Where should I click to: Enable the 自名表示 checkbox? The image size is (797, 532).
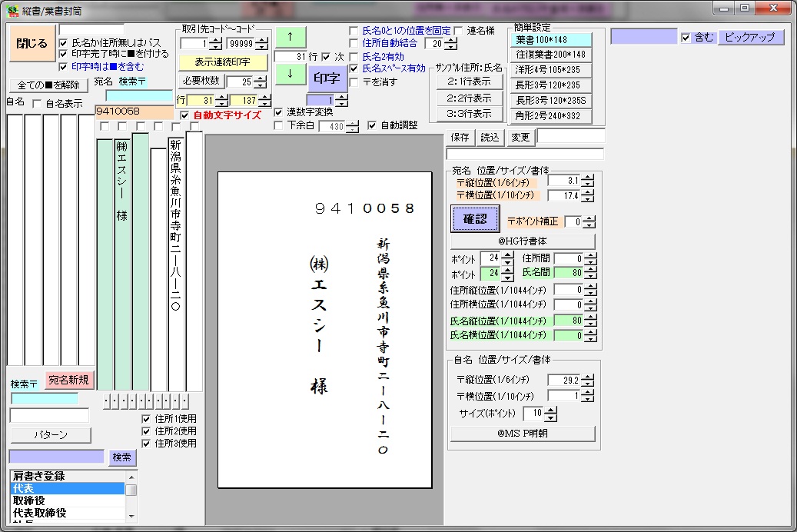[x=37, y=104]
